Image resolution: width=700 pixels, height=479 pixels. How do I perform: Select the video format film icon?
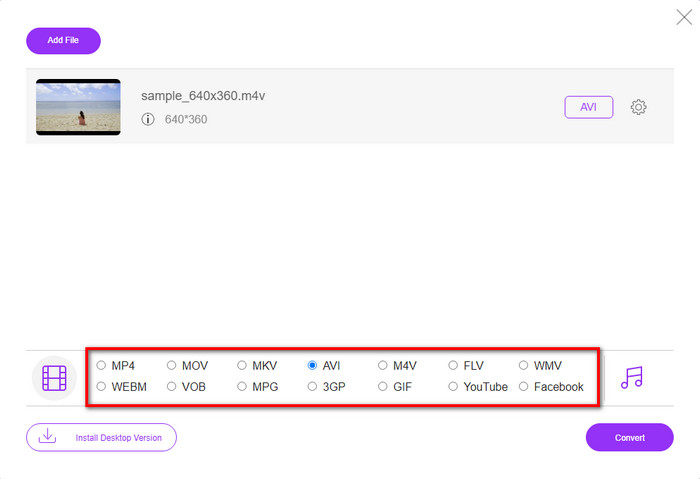[54, 378]
